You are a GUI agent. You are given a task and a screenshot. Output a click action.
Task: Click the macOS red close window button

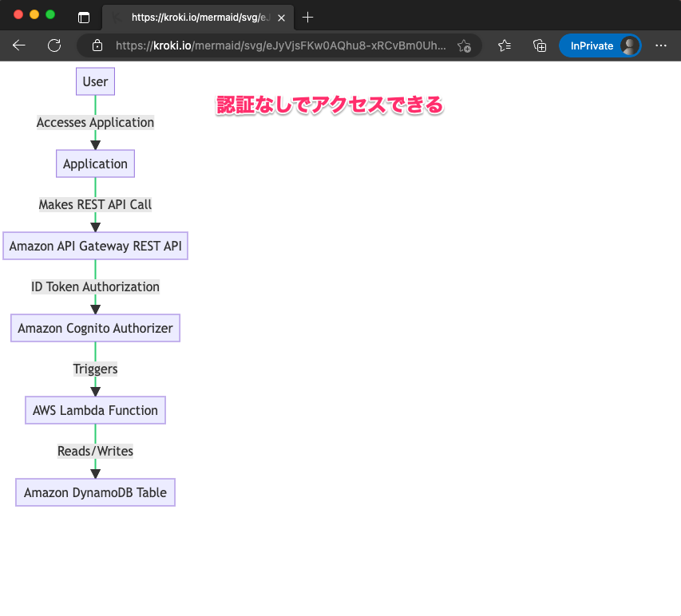pos(18,14)
